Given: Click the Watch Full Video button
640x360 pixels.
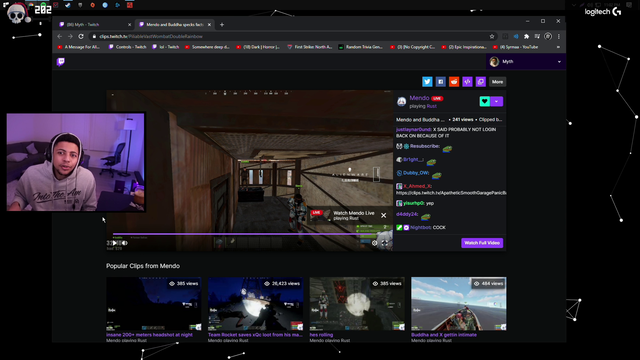Looking at the screenshot, I should coord(482,243).
